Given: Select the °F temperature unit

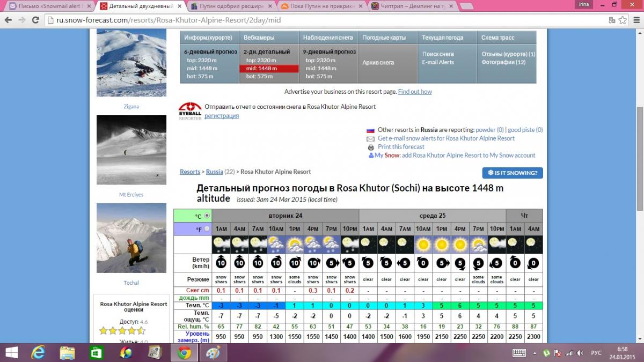Looking at the screenshot, I should point(207,229).
